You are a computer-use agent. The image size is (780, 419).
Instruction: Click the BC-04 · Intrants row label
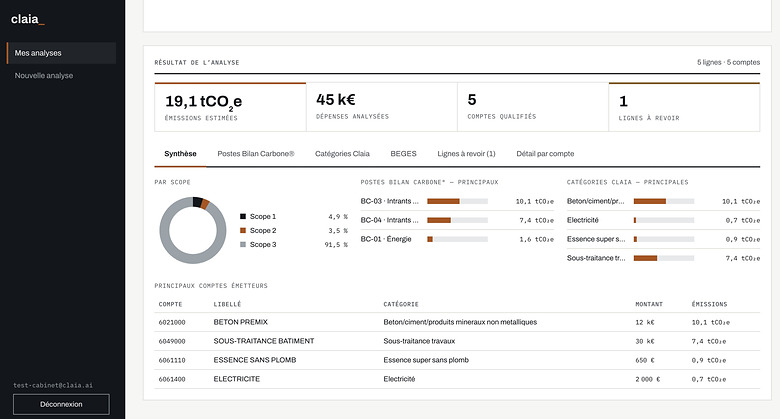tap(390, 220)
